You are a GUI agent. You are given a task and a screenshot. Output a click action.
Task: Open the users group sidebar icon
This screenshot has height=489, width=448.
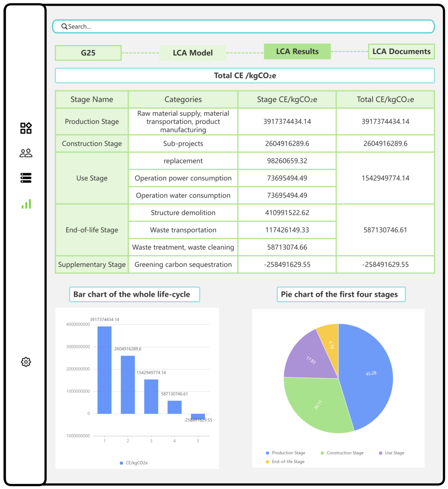(26, 153)
